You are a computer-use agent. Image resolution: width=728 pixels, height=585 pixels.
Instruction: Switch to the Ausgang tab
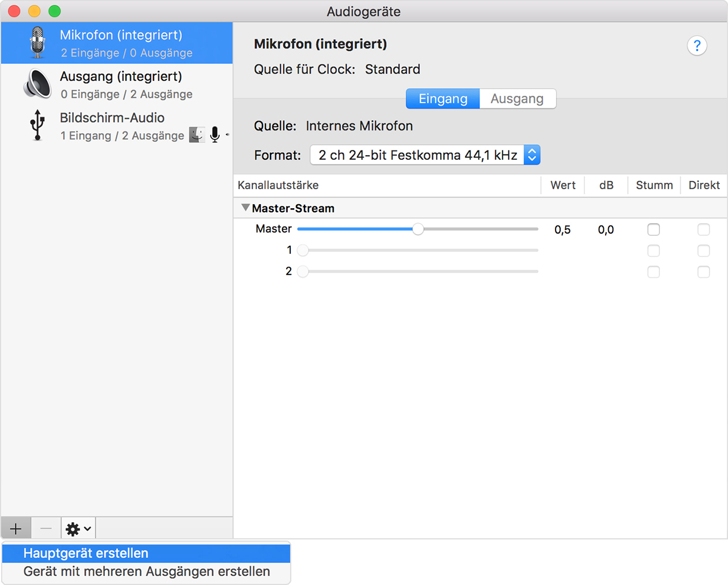517,99
